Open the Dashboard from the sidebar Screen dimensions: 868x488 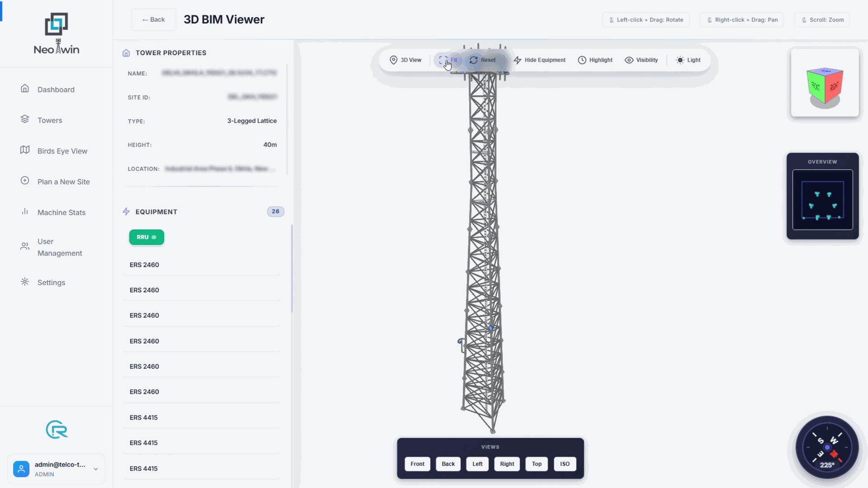click(56, 89)
